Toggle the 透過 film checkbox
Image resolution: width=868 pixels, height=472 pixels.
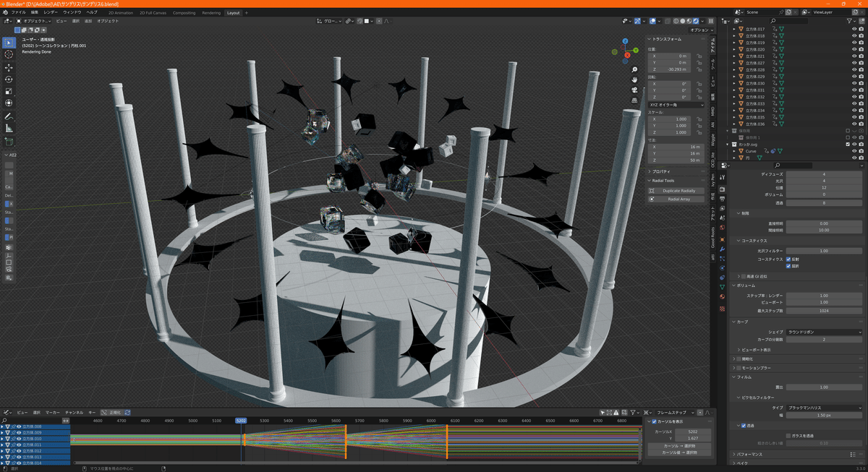(x=743, y=426)
